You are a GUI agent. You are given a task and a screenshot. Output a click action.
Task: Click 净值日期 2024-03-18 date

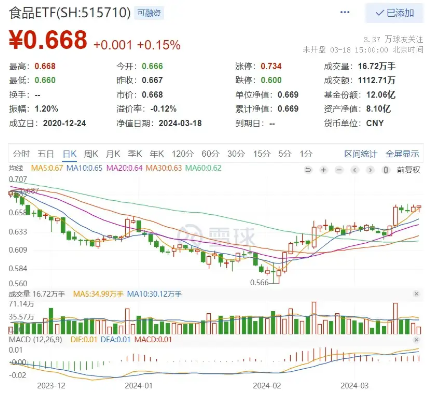click(x=180, y=123)
